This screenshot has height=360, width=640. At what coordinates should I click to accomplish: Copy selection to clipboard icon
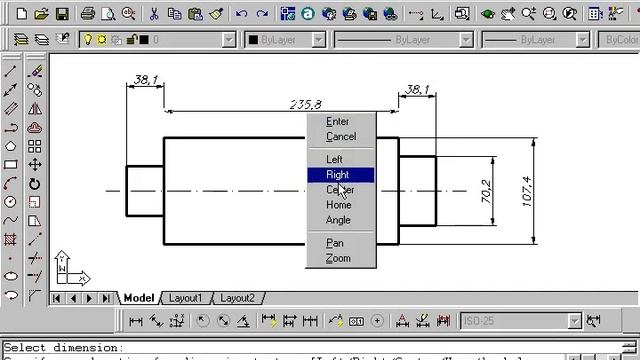(x=175, y=14)
